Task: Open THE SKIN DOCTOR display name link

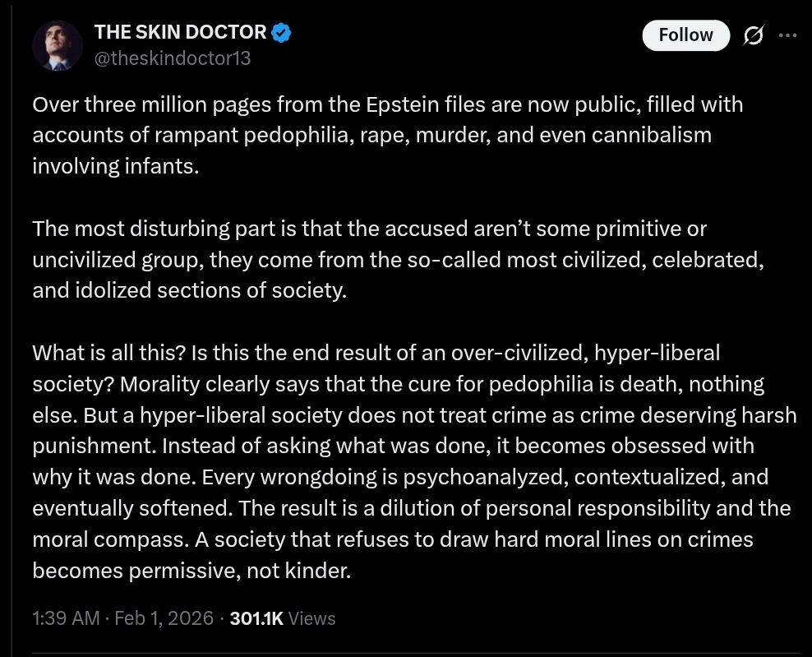Action: pos(180,33)
